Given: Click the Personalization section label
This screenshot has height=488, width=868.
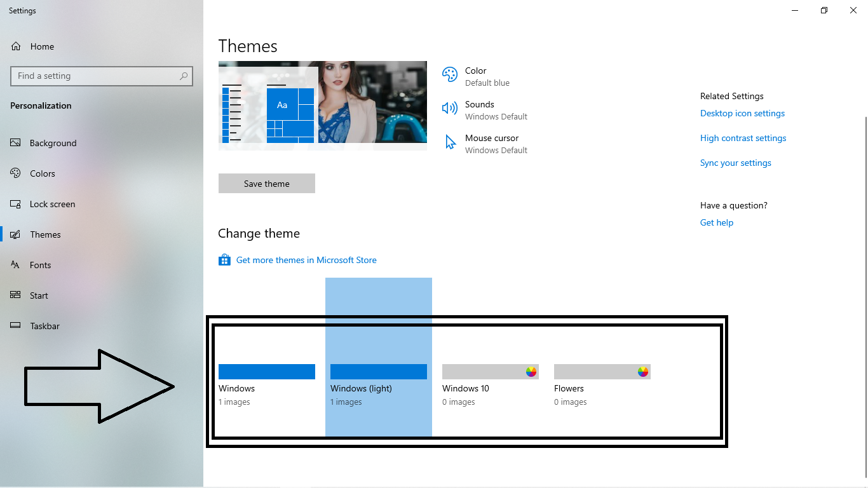Looking at the screenshot, I should [41, 105].
